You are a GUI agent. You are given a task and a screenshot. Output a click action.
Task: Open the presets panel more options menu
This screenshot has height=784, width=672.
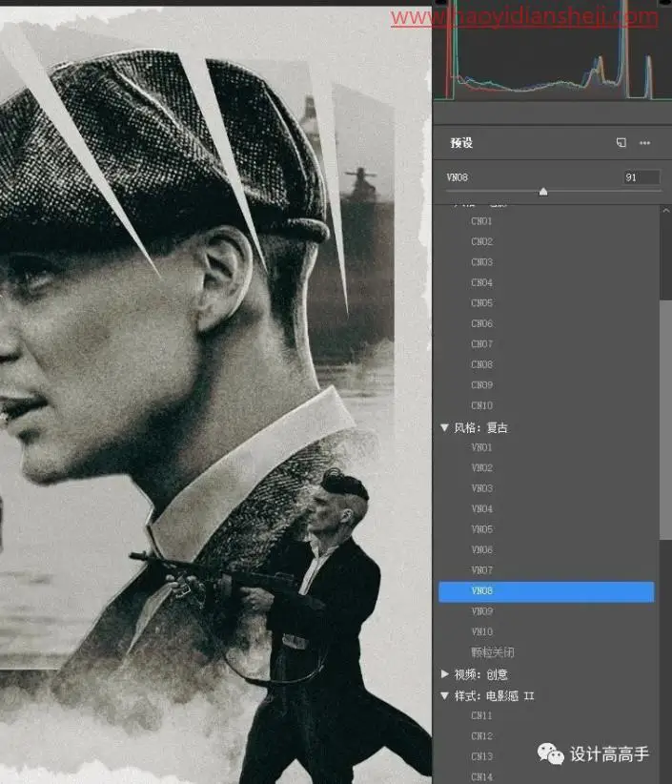click(x=645, y=143)
